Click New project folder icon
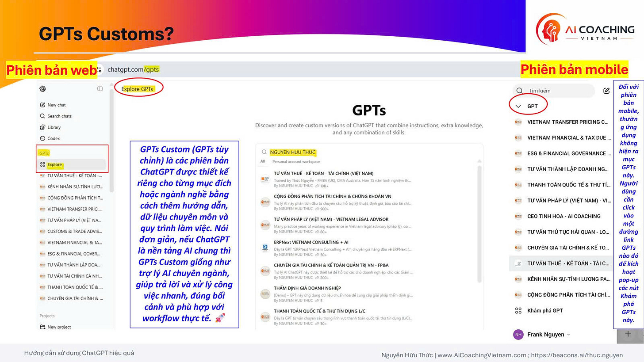Image resolution: width=644 pixels, height=362 pixels. (42, 327)
